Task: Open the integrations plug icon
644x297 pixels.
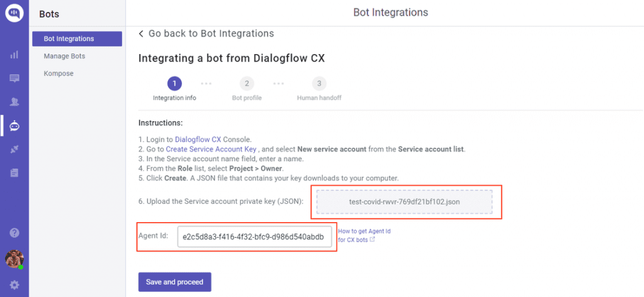Action: coord(14,149)
